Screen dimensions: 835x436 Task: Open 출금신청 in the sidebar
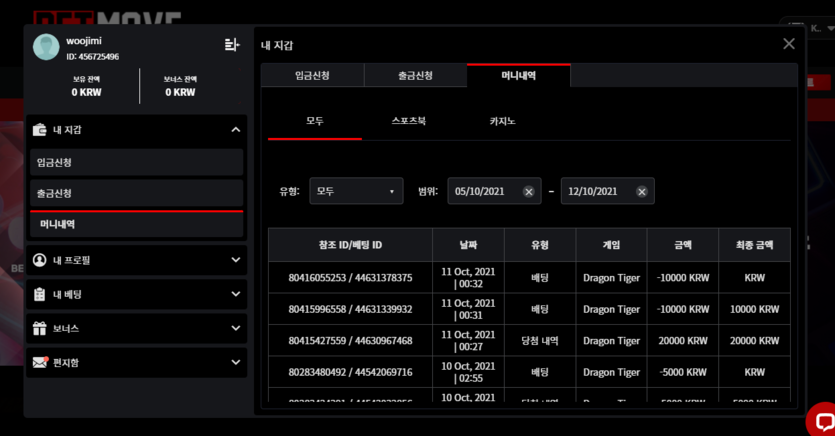tap(136, 193)
